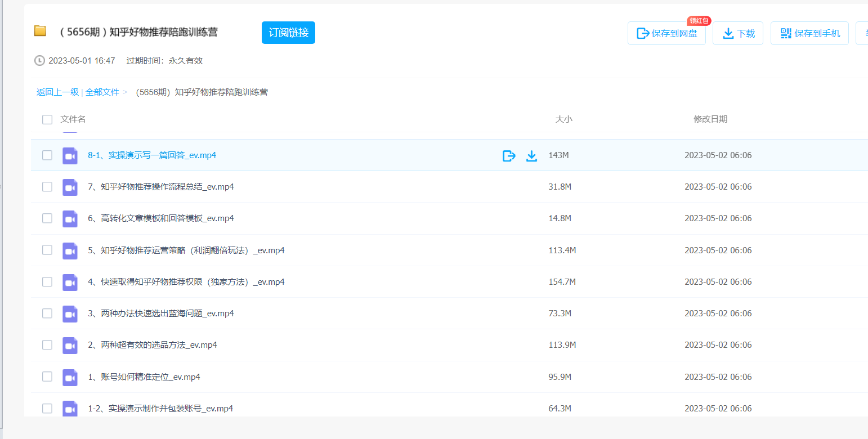Viewport: 868px width, 439px height.
Task: Check the box for 6、高转化文章模板和回答模板
Action: tap(47, 218)
